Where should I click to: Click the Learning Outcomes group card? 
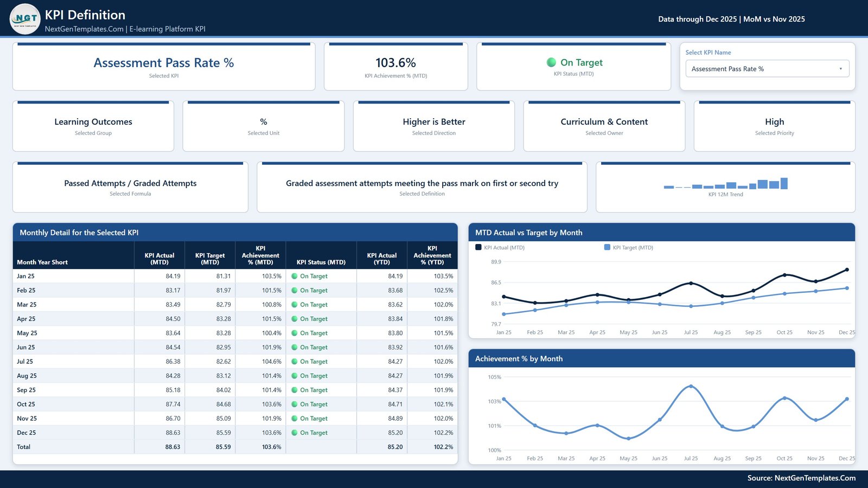pos(93,126)
